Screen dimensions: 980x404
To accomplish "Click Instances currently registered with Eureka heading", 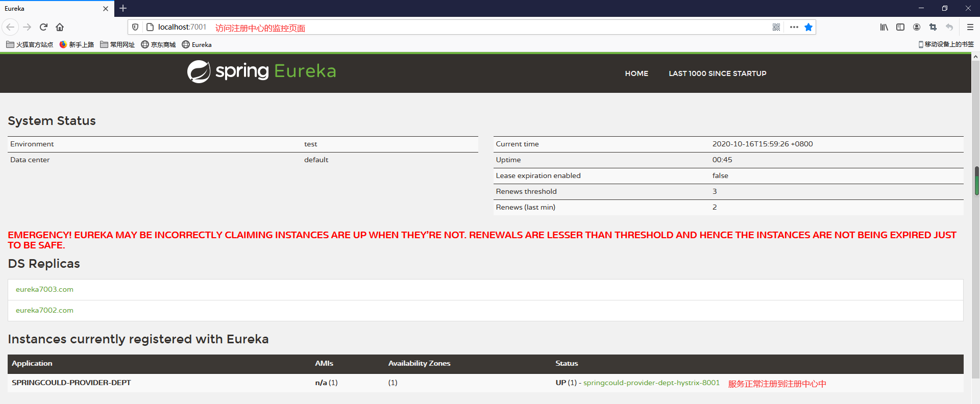I will point(138,339).
